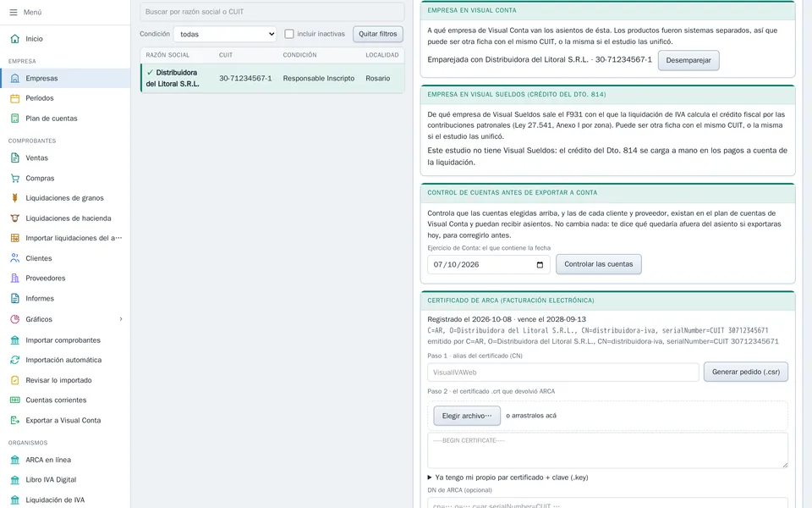Click the LOCALIDAD column header

[382, 55]
